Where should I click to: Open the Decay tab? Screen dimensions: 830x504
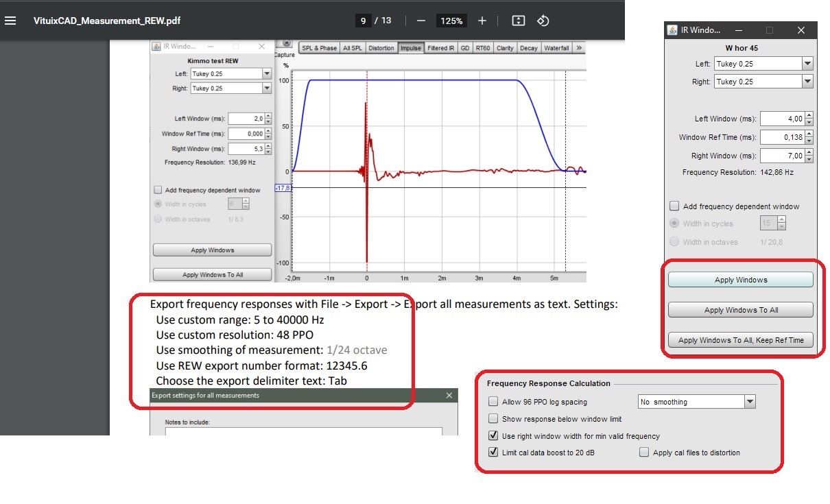529,48
